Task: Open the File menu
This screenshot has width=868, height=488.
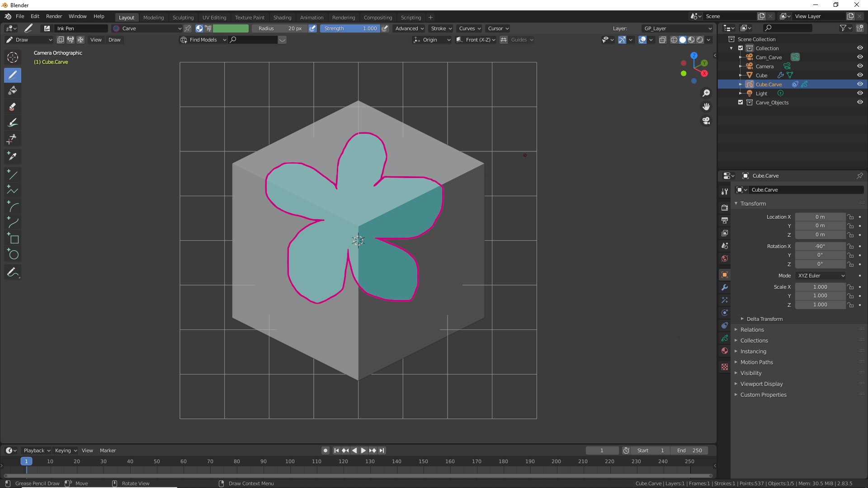Action: (20, 16)
